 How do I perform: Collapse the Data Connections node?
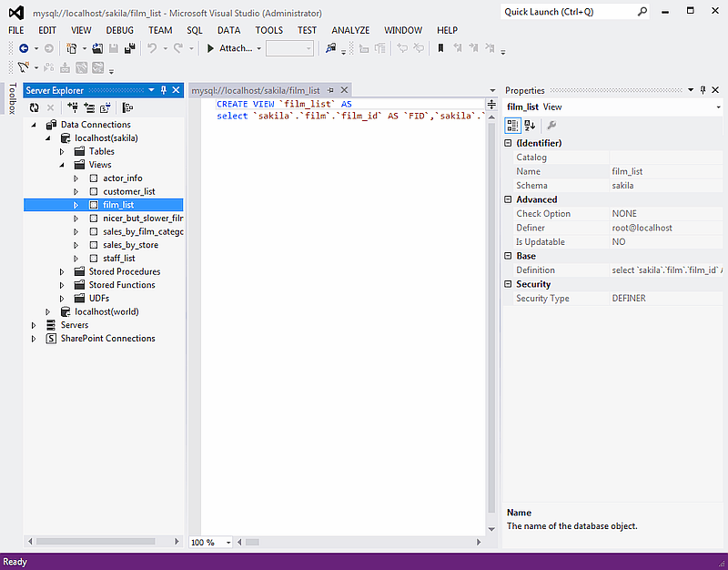point(34,125)
